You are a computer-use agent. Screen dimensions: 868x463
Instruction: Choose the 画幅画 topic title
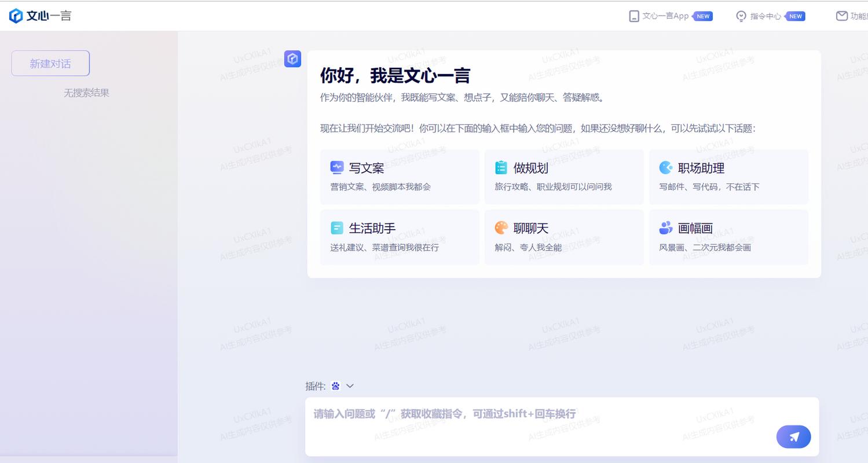pos(695,229)
